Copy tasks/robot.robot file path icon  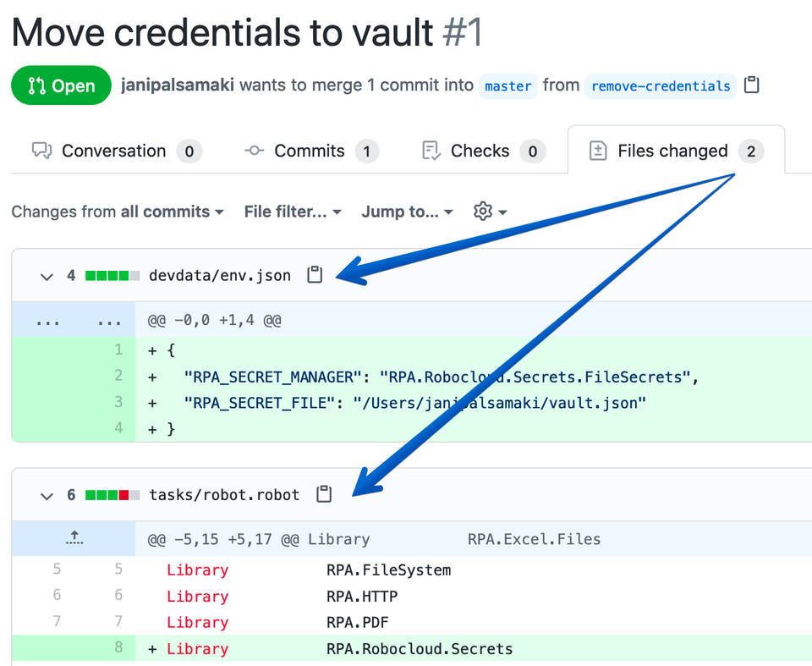click(323, 494)
